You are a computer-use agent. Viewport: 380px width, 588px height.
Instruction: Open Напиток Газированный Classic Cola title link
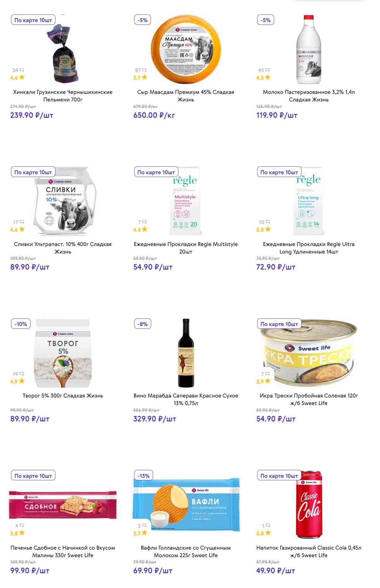(x=308, y=551)
